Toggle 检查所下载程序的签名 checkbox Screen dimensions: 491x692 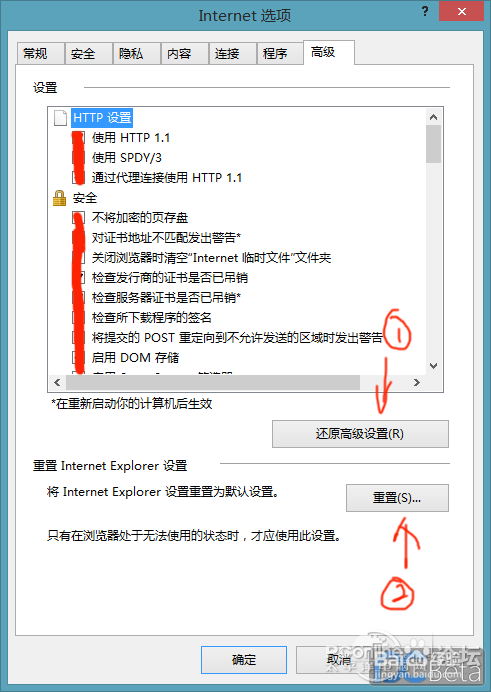point(79,317)
